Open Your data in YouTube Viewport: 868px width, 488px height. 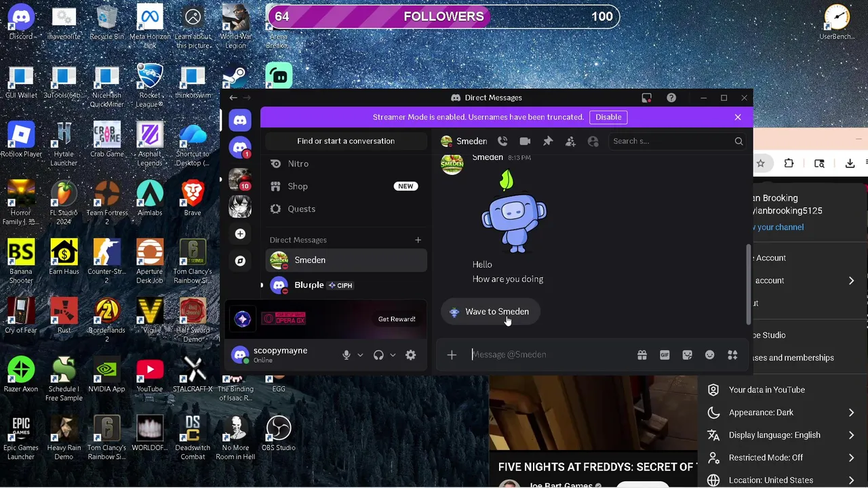[x=783, y=390]
